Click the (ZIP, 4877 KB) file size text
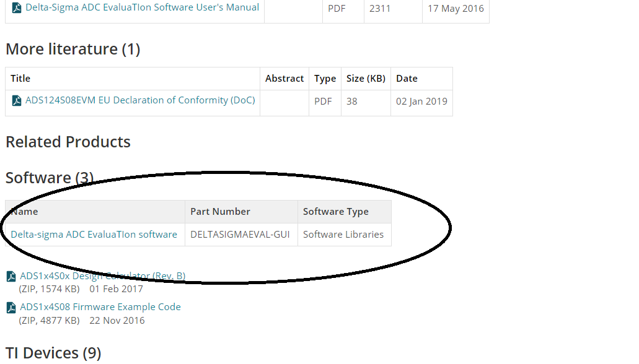The height and width of the screenshot is (364, 639). [50, 321]
